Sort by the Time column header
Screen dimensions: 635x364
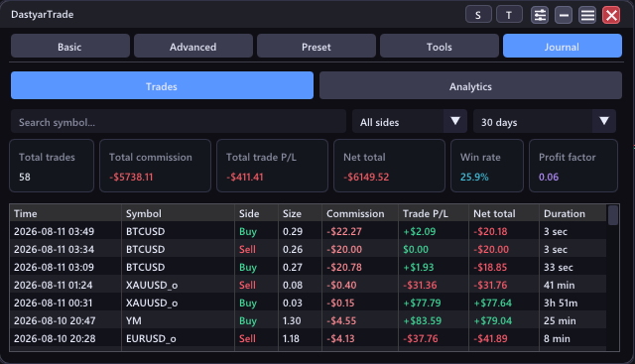[x=65, y=213]
